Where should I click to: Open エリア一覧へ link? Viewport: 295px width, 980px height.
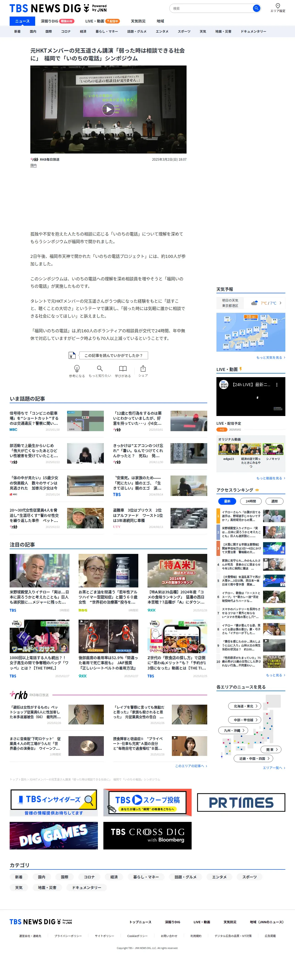click(274, 768)
